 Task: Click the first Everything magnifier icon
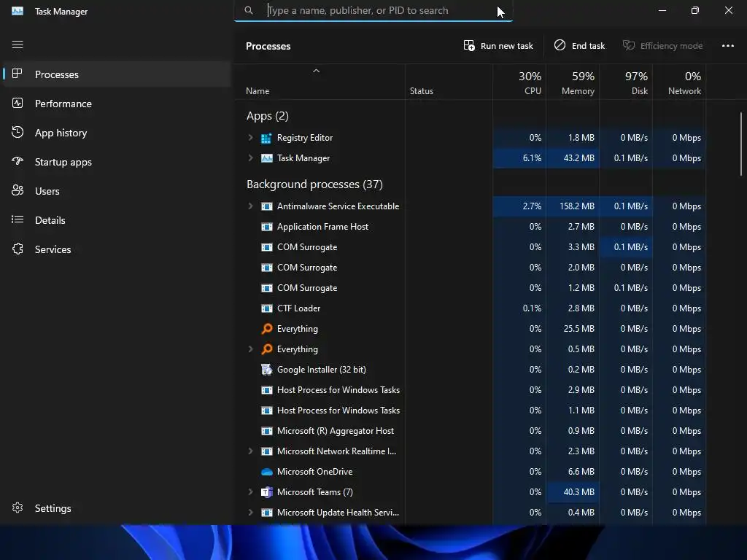click(267, 329)
